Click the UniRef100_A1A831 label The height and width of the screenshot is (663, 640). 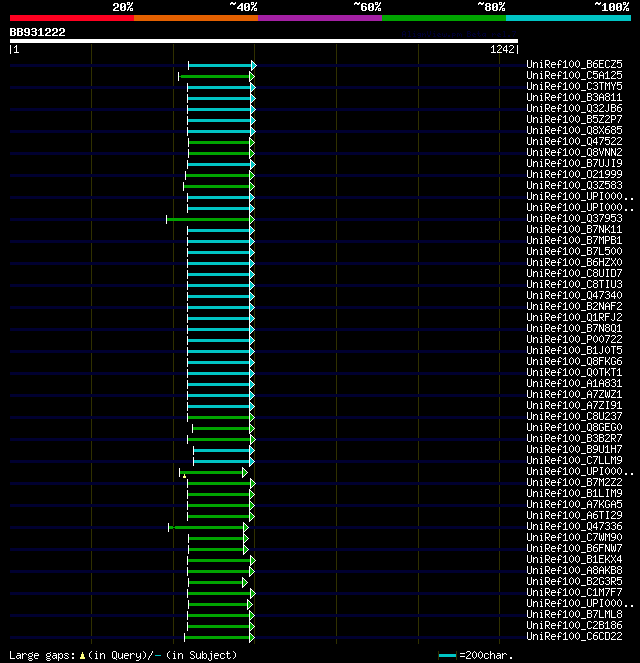tap(574, 383)
